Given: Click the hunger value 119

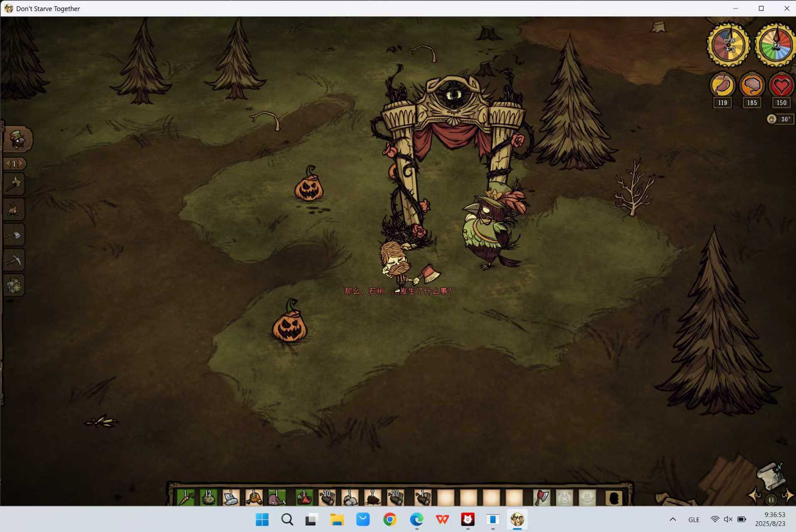Looking at the screenshot, I should coord(723,103).
